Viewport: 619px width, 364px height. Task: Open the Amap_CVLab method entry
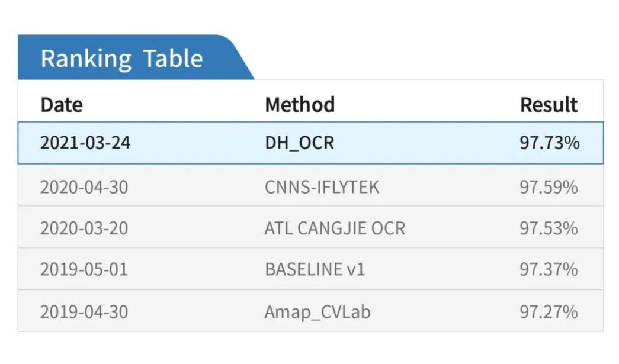point(317,311)
